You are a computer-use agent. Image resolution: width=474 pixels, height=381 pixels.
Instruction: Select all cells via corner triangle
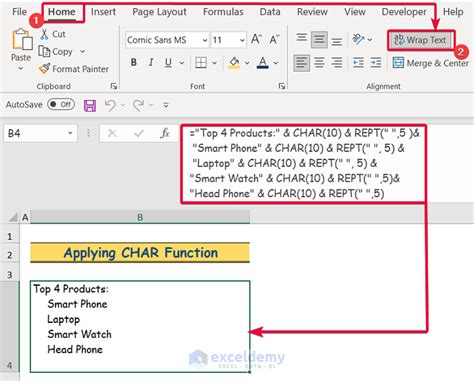point(13,218)
